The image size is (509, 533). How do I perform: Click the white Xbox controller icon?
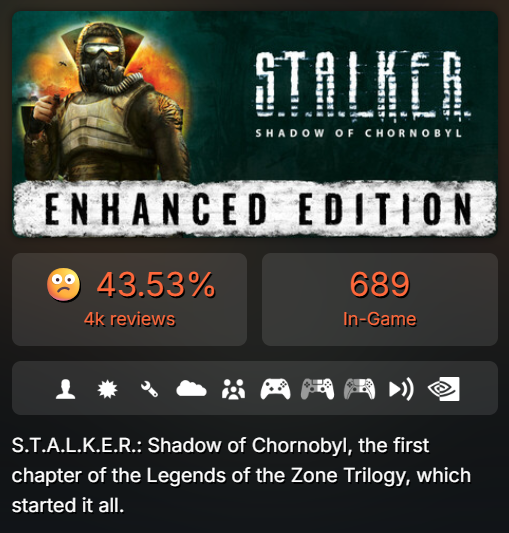pyautogui.click(x=275, y=389)
